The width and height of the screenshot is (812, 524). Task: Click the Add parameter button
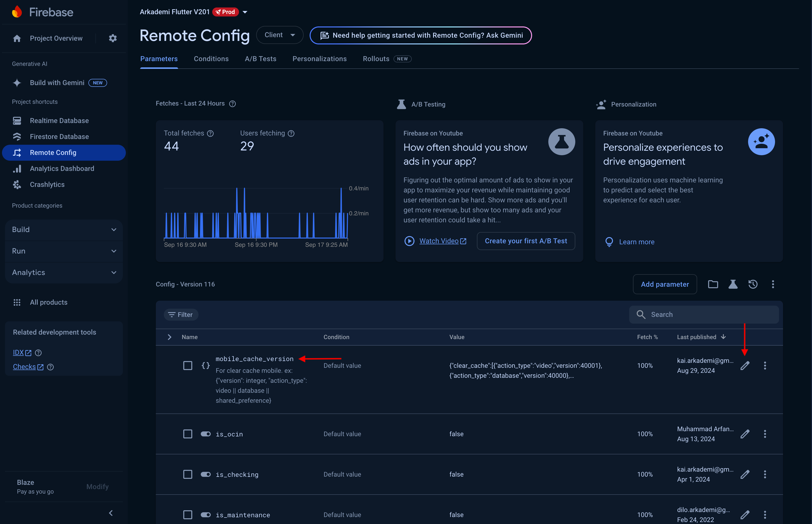click(665, 284)
